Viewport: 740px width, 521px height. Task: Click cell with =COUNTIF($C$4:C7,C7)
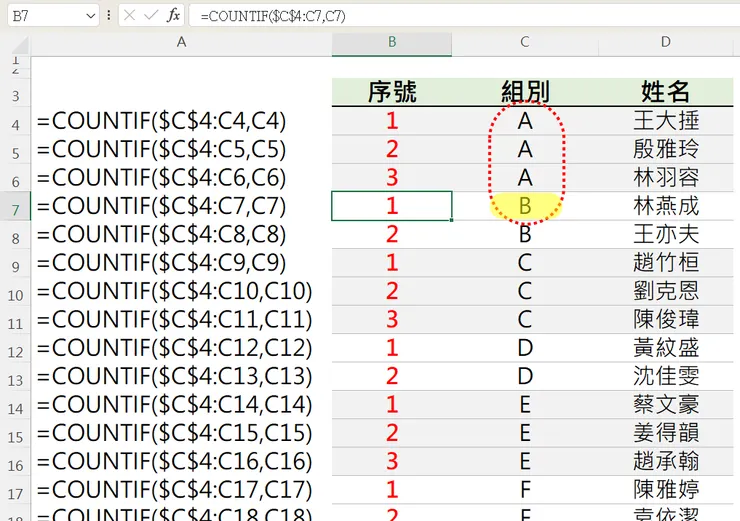181,206
